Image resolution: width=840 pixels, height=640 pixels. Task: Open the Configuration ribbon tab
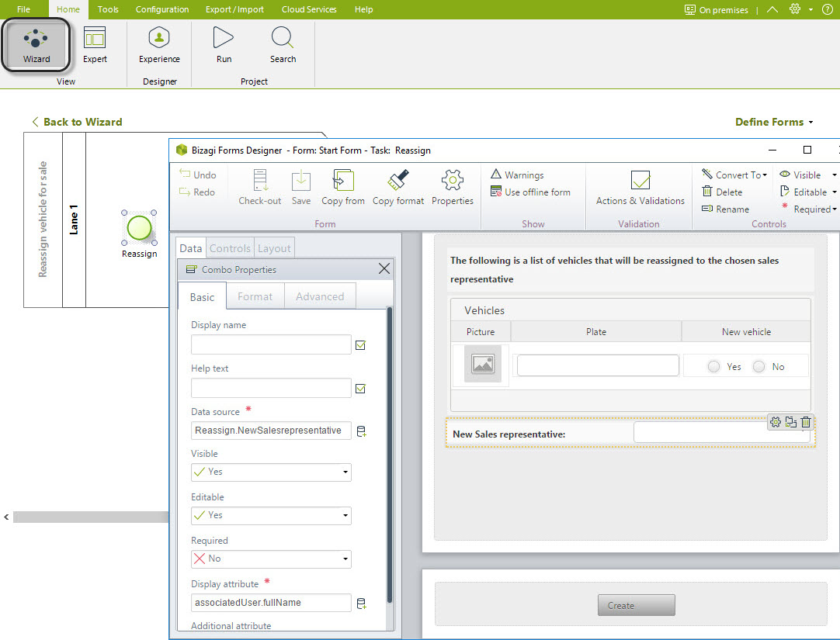pyautogui.click(x=161, y=9)
